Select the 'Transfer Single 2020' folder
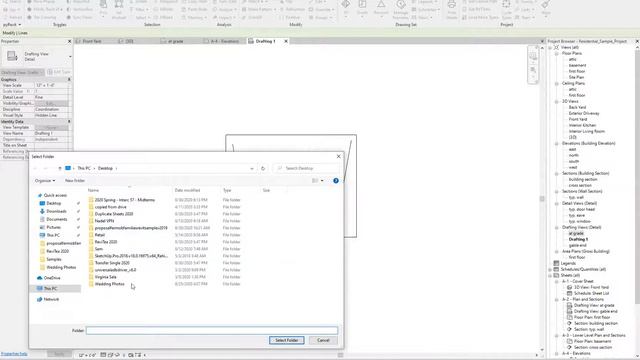Viewport: 640px width, 360px height. pyautogui.click(x=112, y=263)
